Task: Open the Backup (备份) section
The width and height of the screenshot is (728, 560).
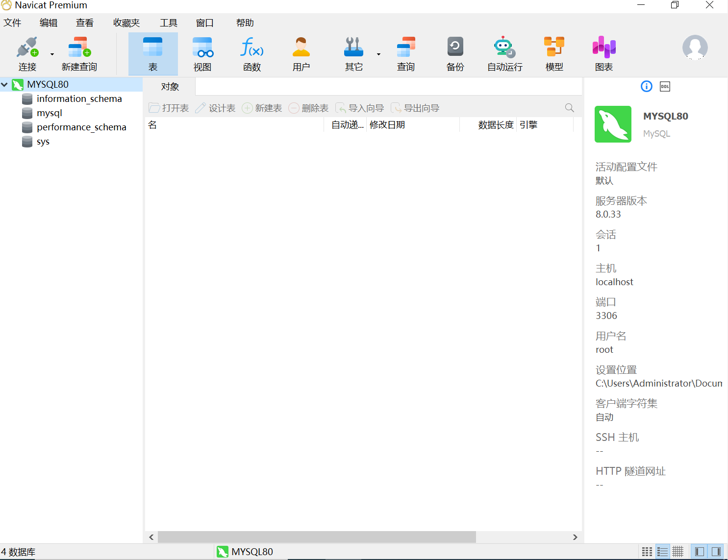Action: tap(455, 48)
